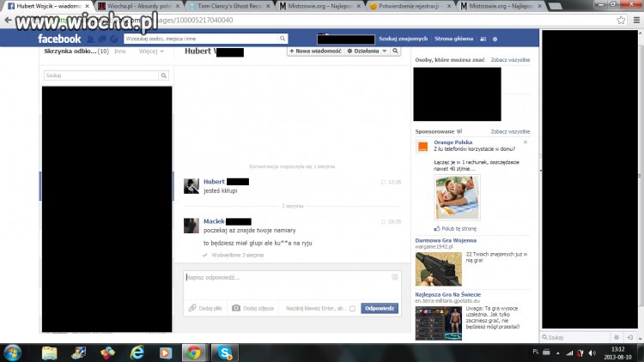This screenshot has width=644, height=362.
Task: Click Szukaj znajomych link
Action: (403, 39)
